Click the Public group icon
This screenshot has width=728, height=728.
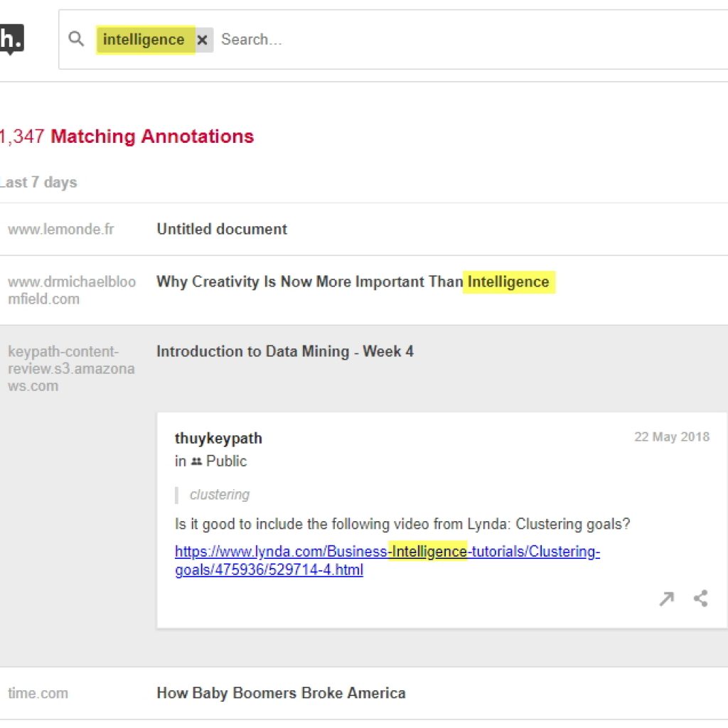196,461
